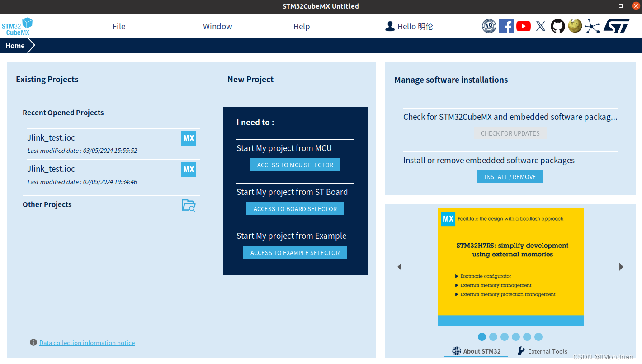This screenshot has width=642, height=364.
Task: Click the STM32CubeMX logo
Action: pyautogui.click(x=17, y=27)
